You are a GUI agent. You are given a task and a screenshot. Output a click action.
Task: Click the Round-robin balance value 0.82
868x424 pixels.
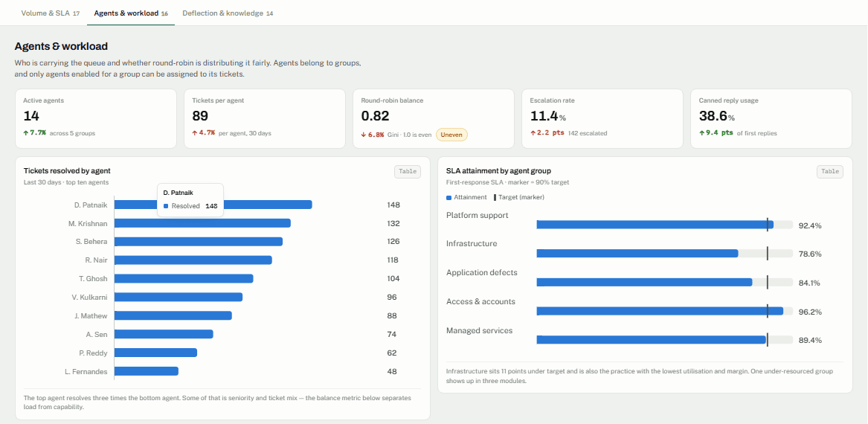(x=376, y=116)
